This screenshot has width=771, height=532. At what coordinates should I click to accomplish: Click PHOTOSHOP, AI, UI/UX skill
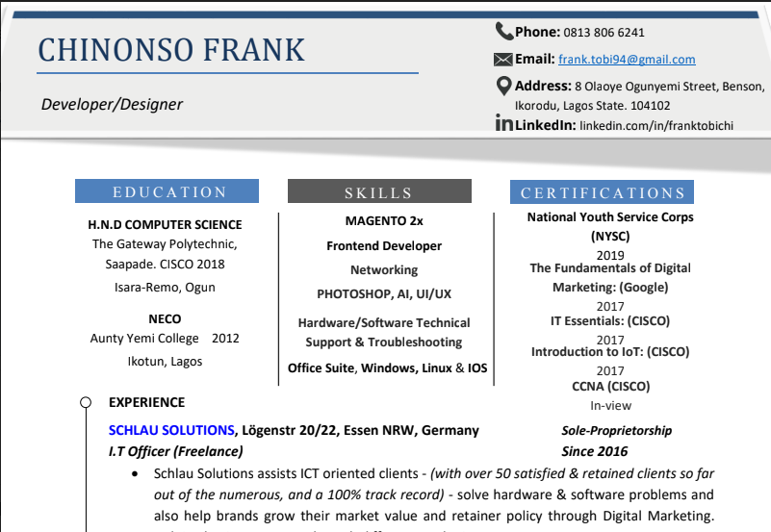[x=384, y=294]
